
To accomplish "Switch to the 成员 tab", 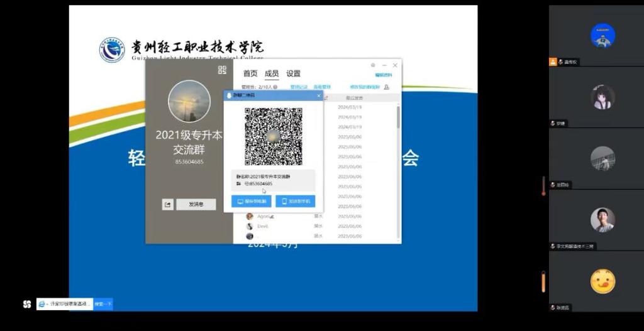I will coord(272,74).
